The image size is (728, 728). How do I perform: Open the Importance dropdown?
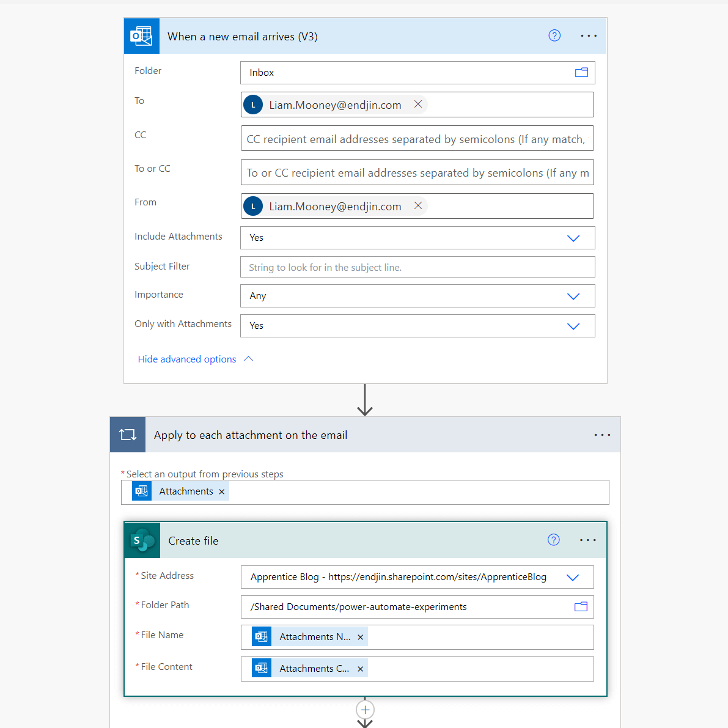[573, 296]
